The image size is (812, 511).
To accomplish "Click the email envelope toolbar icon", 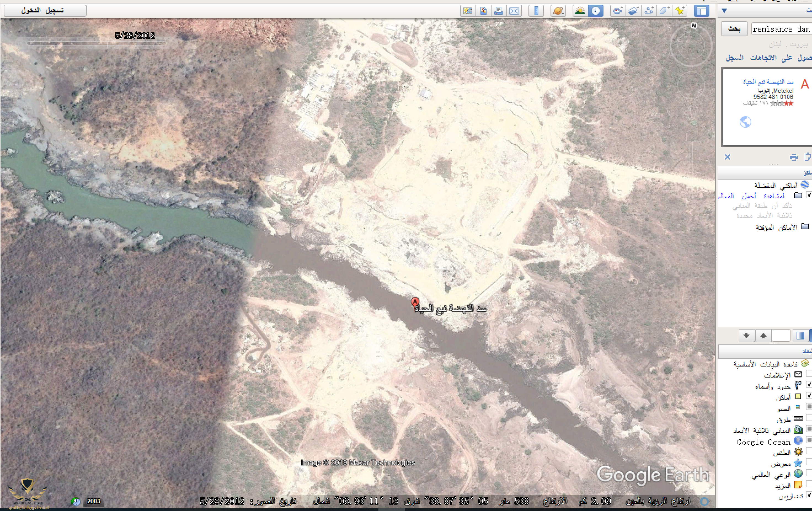I will (x=514, y=11).
